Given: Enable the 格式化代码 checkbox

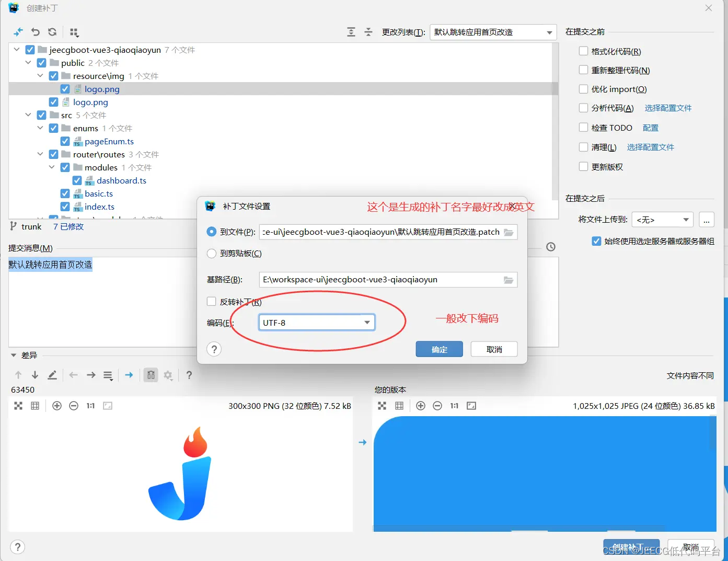Looking at the screenshot, I should pyautogui.click(x=583, y=51).
